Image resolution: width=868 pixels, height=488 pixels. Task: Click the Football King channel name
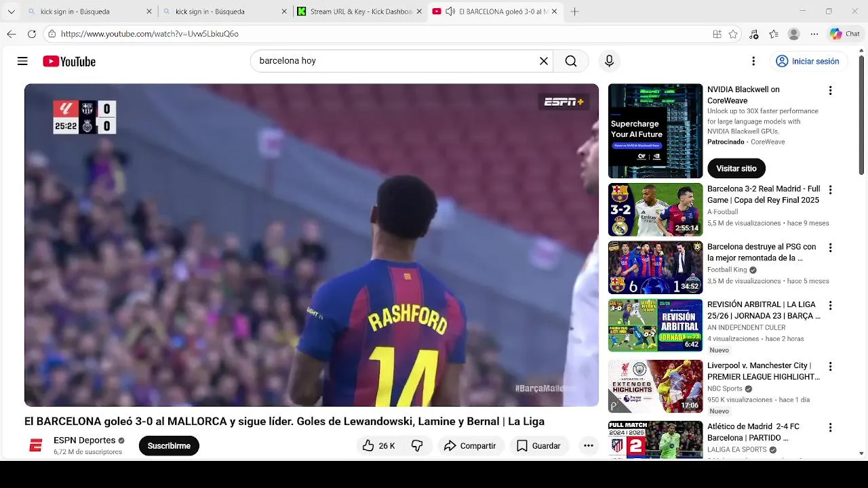(x=727, y=270)
